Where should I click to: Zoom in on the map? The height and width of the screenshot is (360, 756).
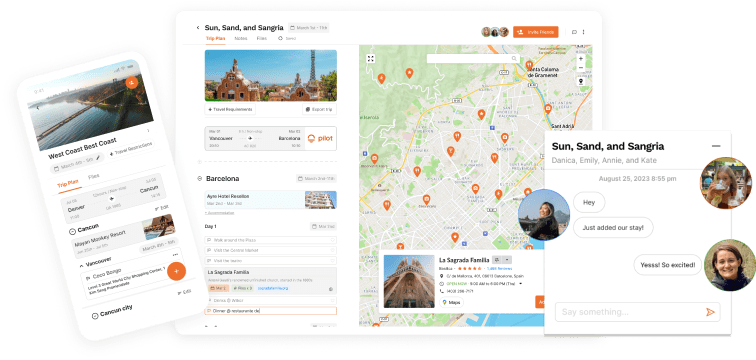point(580,58)
